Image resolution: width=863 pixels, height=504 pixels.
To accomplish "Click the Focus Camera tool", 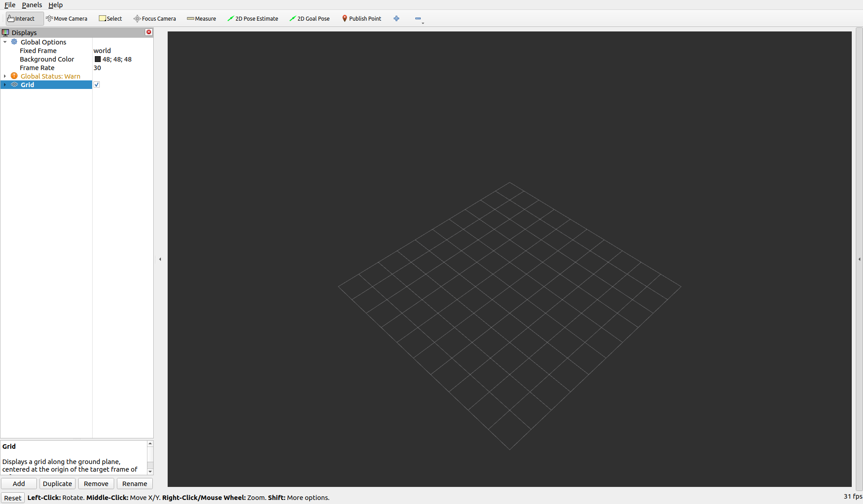I will 155,18.
